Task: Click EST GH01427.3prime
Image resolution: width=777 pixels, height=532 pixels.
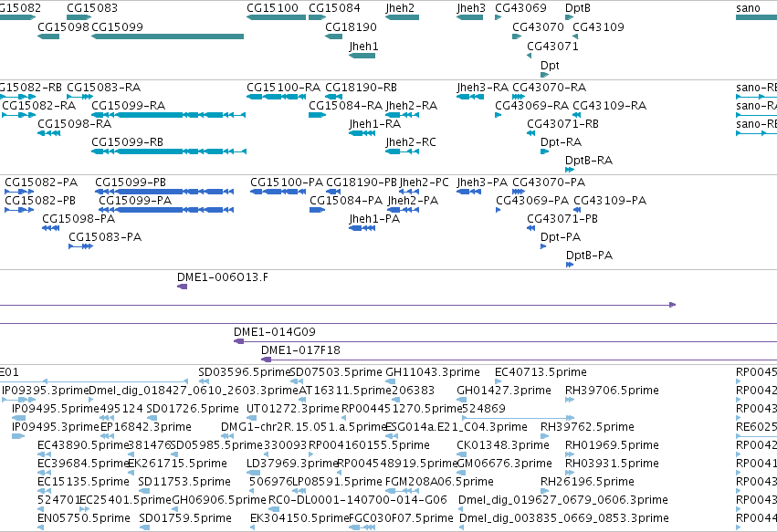Action: click(462, 400)
